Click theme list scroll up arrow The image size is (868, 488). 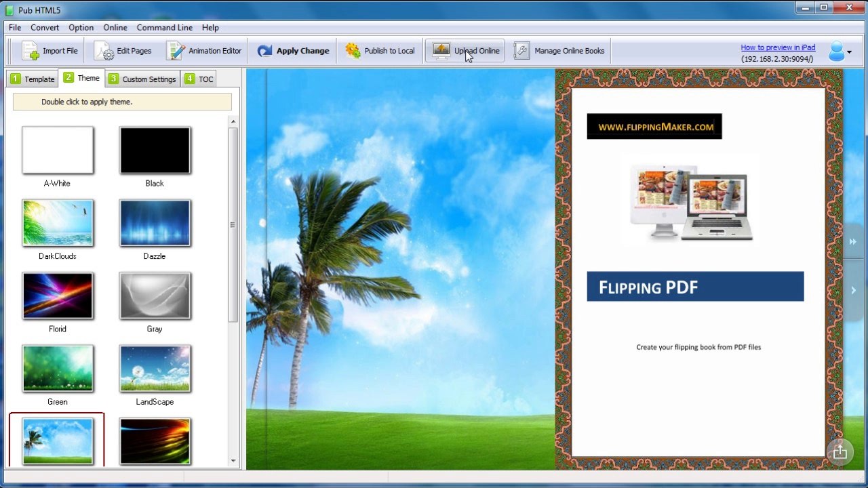click(233, 121)
